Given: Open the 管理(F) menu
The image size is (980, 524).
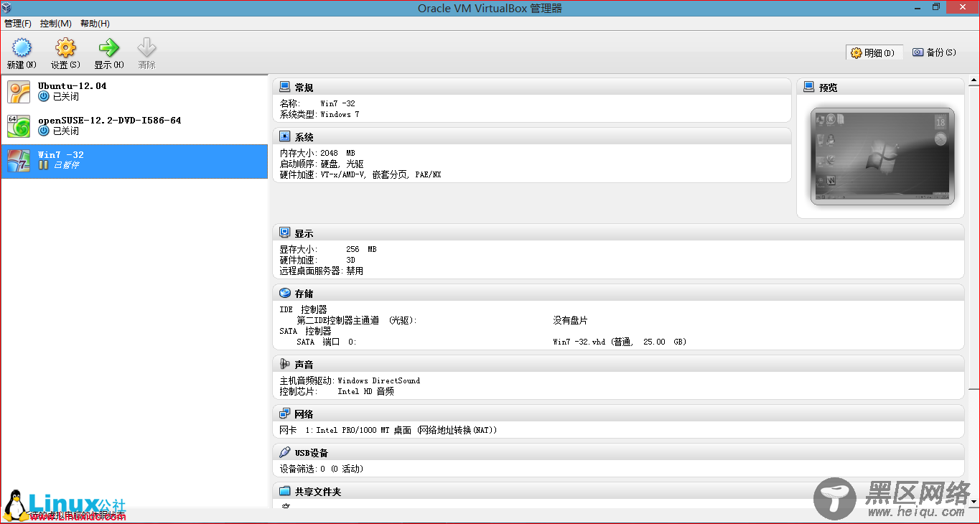Looking at the screenshot, I should click(x=18, y=24).
